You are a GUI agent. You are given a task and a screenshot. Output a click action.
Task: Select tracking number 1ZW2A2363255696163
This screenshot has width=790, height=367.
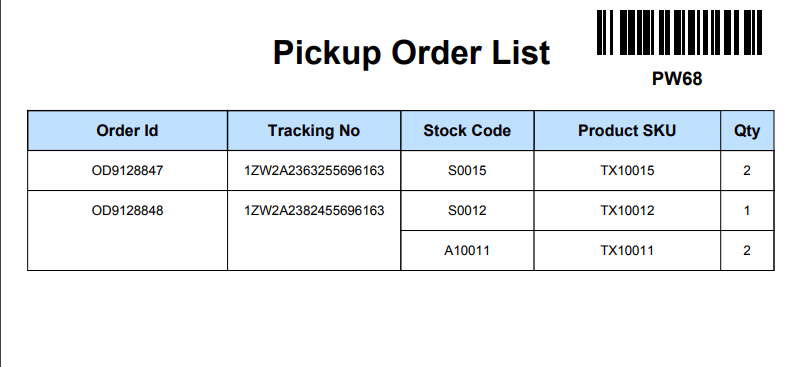(314, 170)
